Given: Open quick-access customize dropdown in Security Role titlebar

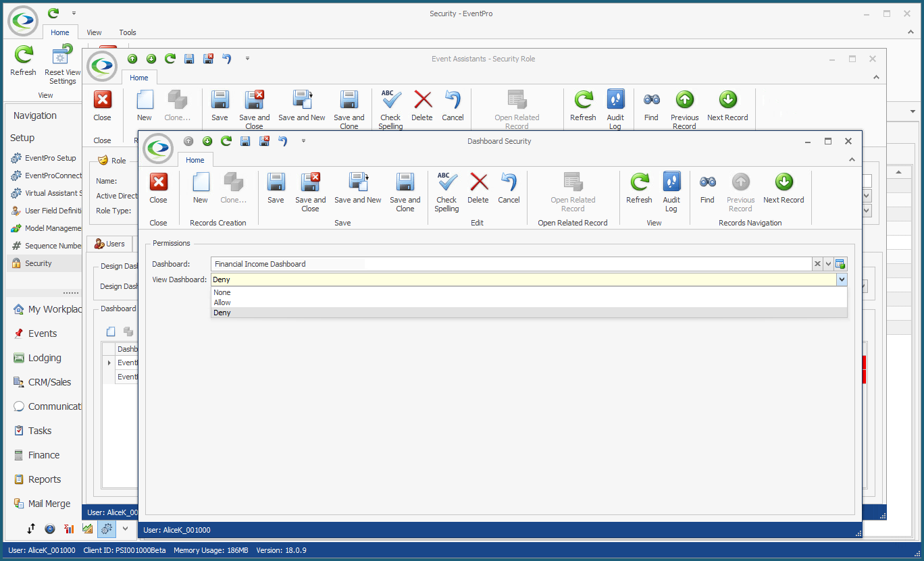Looking at the screenshot, I should pyautogui.click(x=248, y=59).
